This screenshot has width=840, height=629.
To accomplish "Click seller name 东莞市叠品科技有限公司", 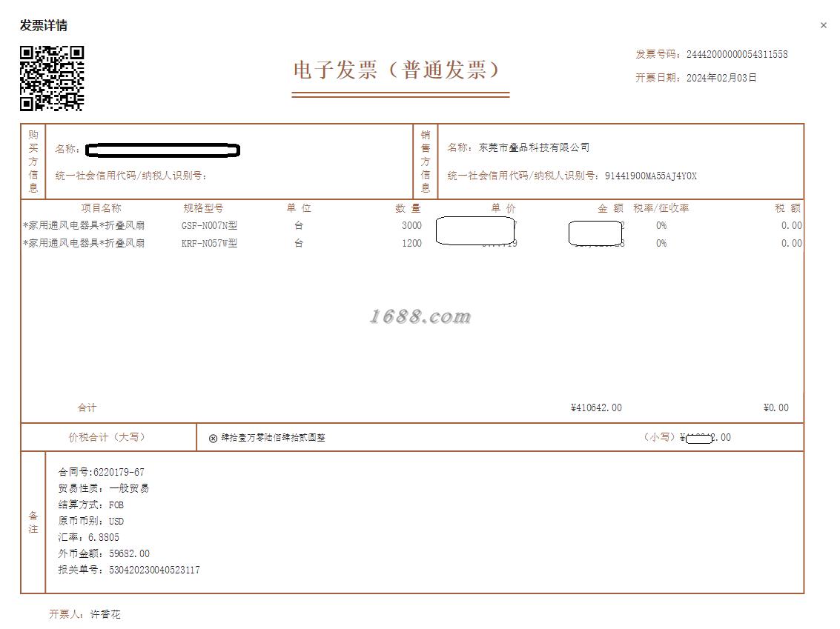I will (x=534, y=147).
